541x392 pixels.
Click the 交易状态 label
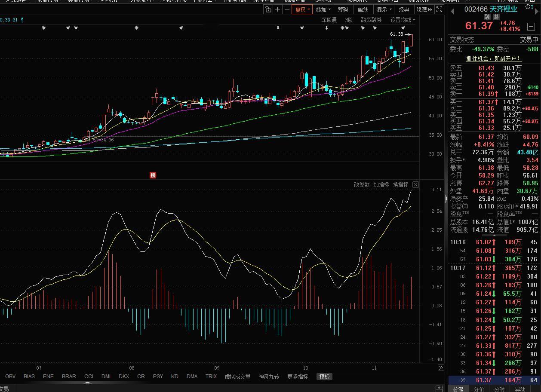tap(462, 40)
